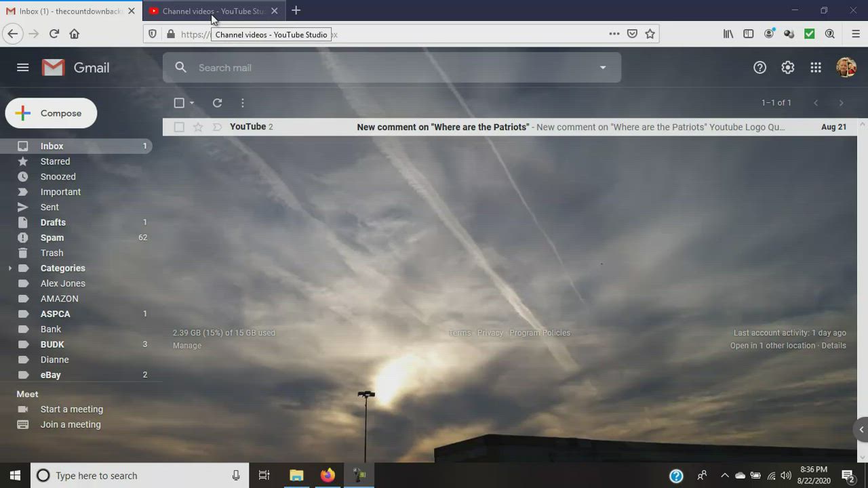Click in the Search mail field
The width and height of the screenshot is (868, 488).
point(387,68)
